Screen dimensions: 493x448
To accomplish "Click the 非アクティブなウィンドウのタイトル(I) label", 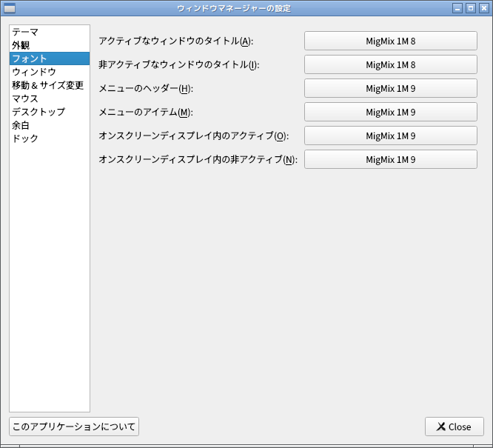I will pyautogui.click(x=179, y=65).
